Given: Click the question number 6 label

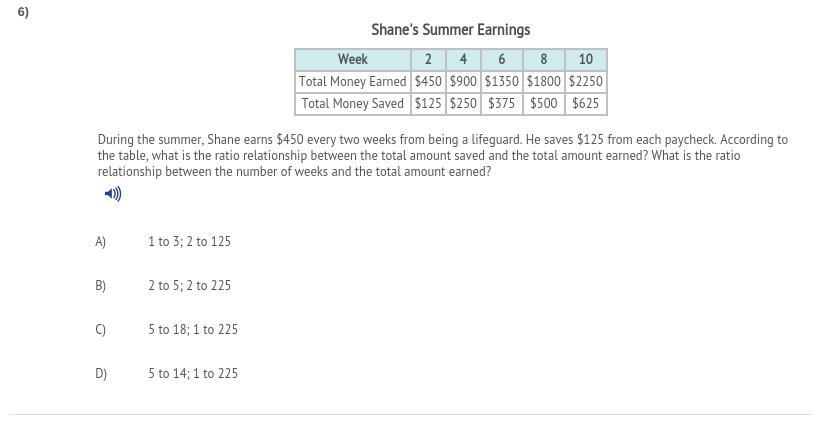Looking at the screenshot, I should [x=23, y=13].
